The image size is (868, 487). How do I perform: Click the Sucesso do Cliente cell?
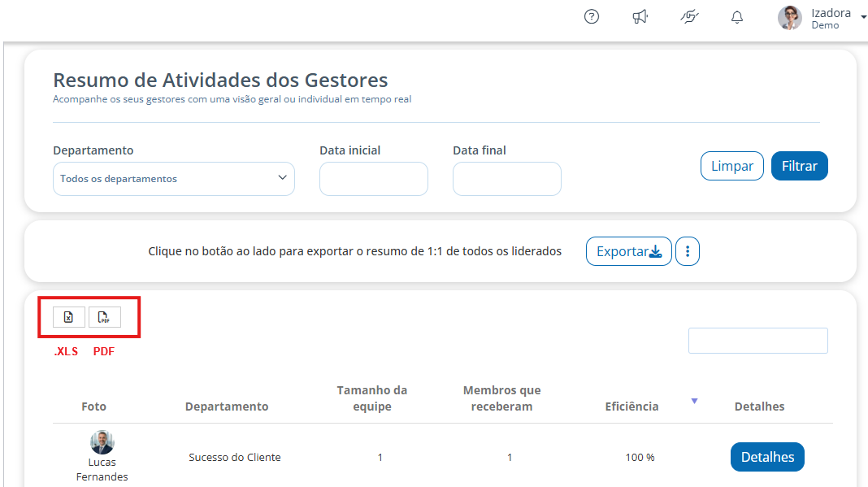[x=235, y=457]
